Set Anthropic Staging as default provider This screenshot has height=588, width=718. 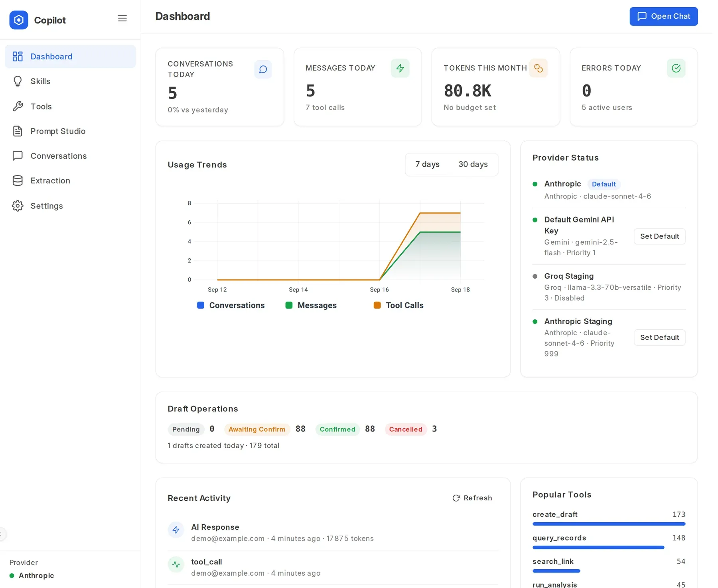point(659,337)
